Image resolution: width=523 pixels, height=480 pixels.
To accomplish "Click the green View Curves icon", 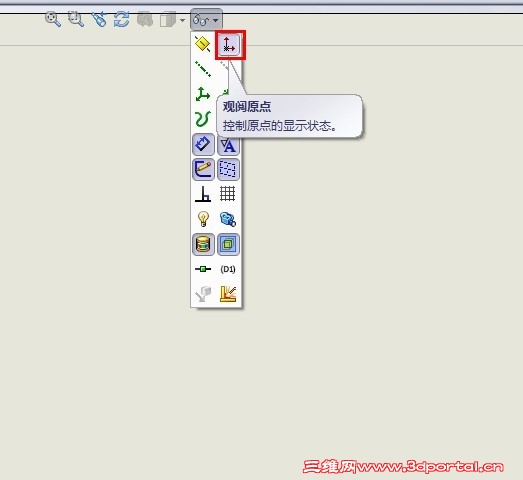I will 202,119.
